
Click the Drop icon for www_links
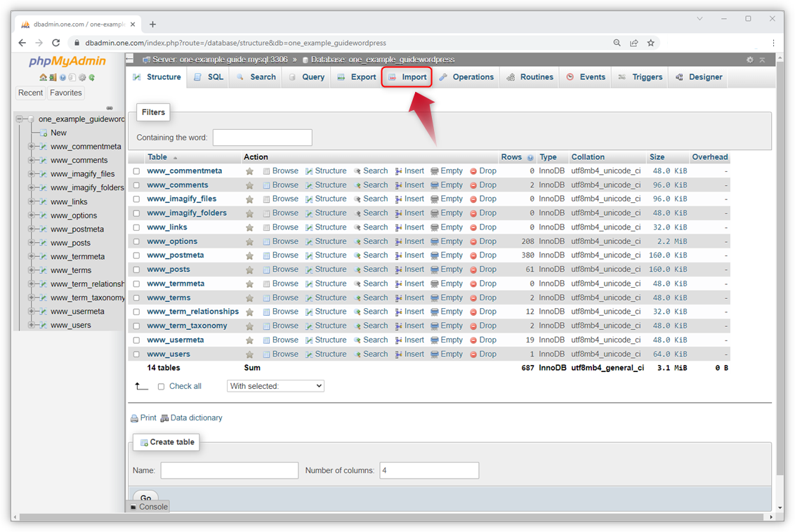[x=473, y=227]
